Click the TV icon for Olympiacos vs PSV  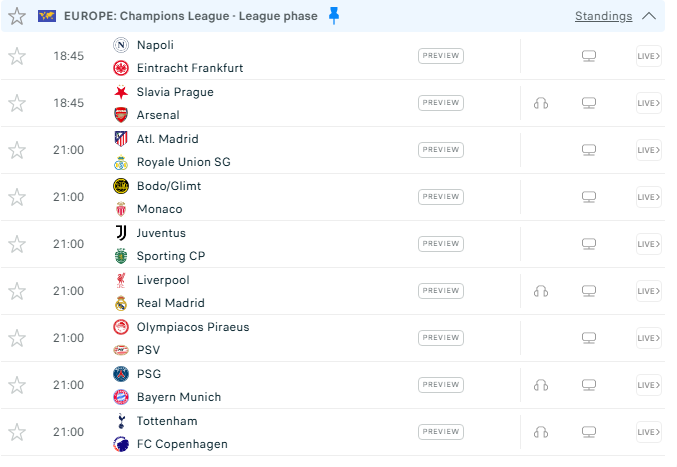point(589,338)
